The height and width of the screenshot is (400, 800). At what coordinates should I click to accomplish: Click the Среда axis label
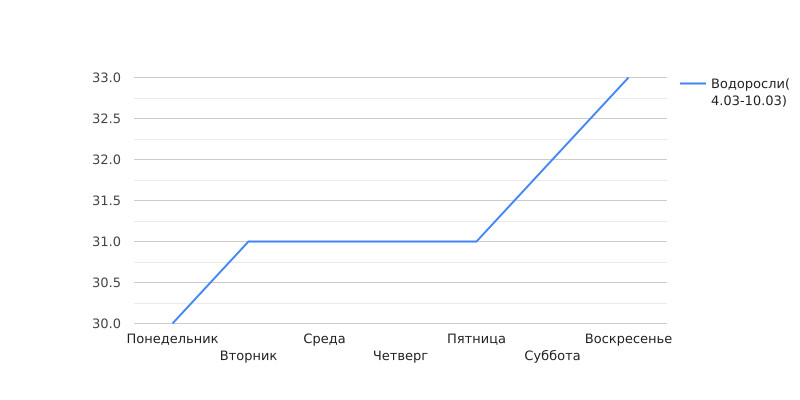324,339
